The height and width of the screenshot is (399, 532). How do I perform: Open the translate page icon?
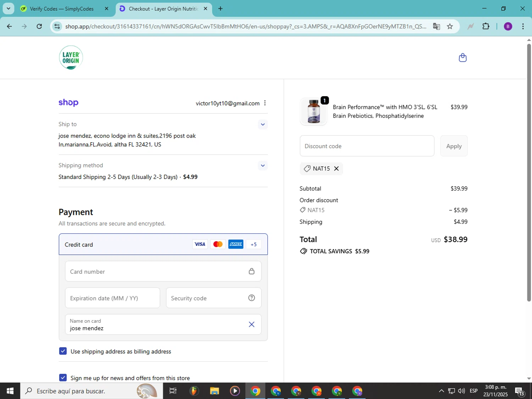[436, 26]
